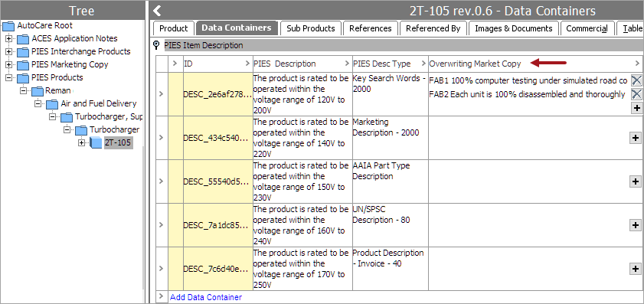Viewport: 644px width, 304px height.
Task: Remove the FAB2 market copy entry
Action: 636,94
